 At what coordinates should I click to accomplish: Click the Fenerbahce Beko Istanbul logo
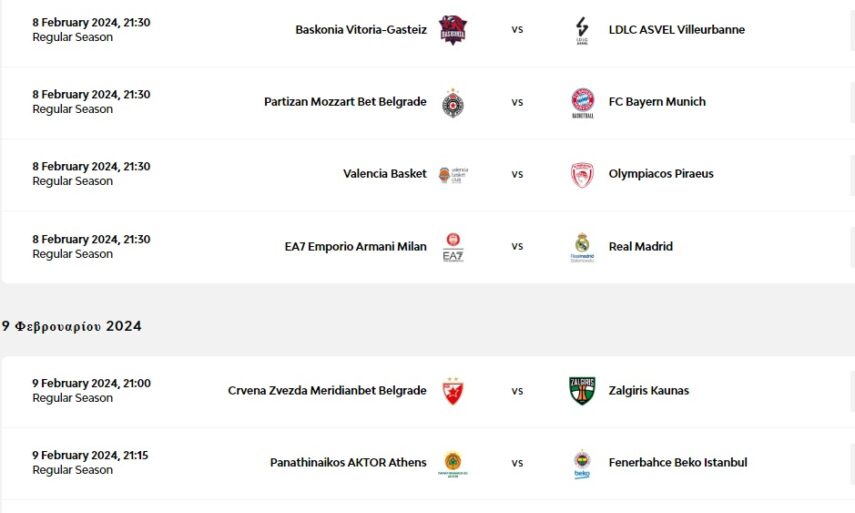click(x=582, y=463)
